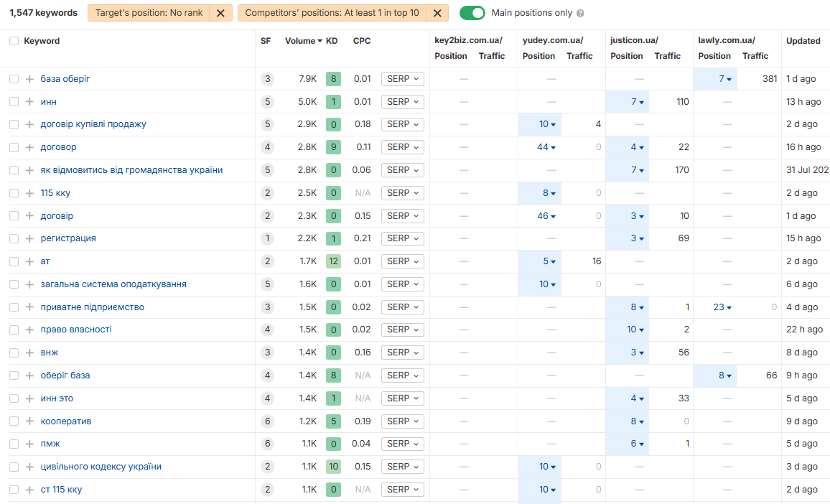Open keyword link 'договір купівлі продажу'
The height and width of the screenshot is (504, 830).
(x=93, y=124)
